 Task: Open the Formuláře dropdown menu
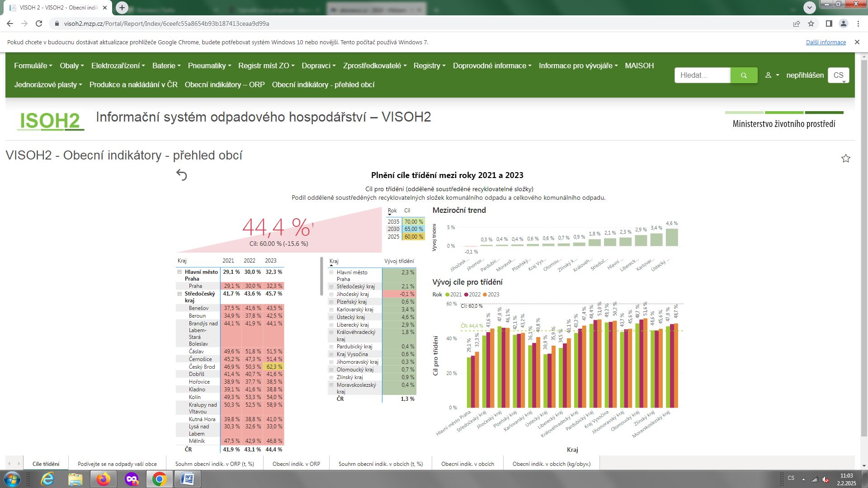click(33, 66)
